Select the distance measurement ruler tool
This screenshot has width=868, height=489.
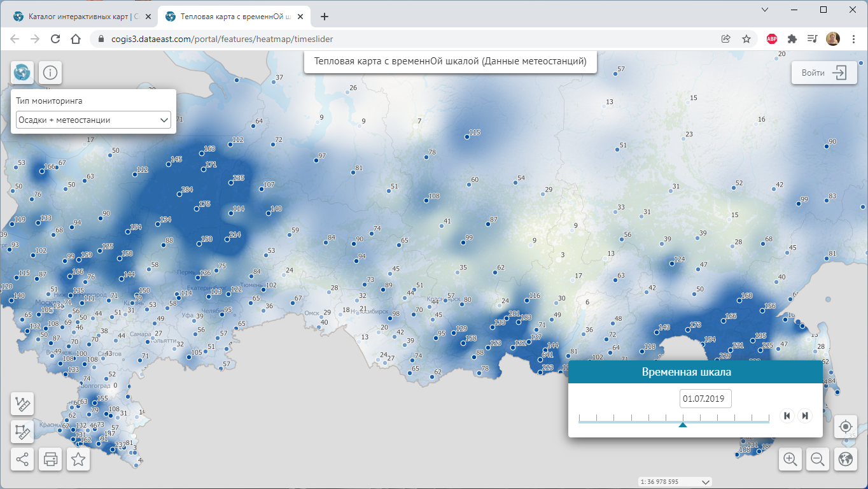click(x=22, y=404)
